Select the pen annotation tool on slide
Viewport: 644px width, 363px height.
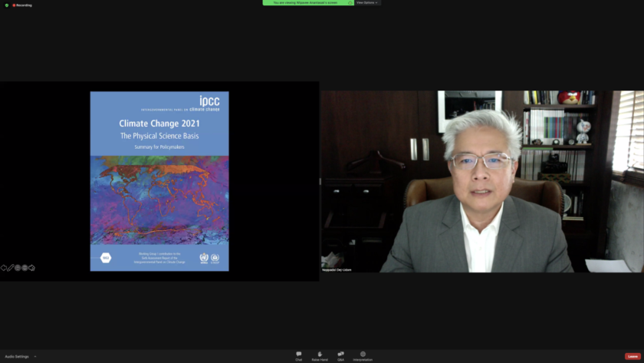11,268
